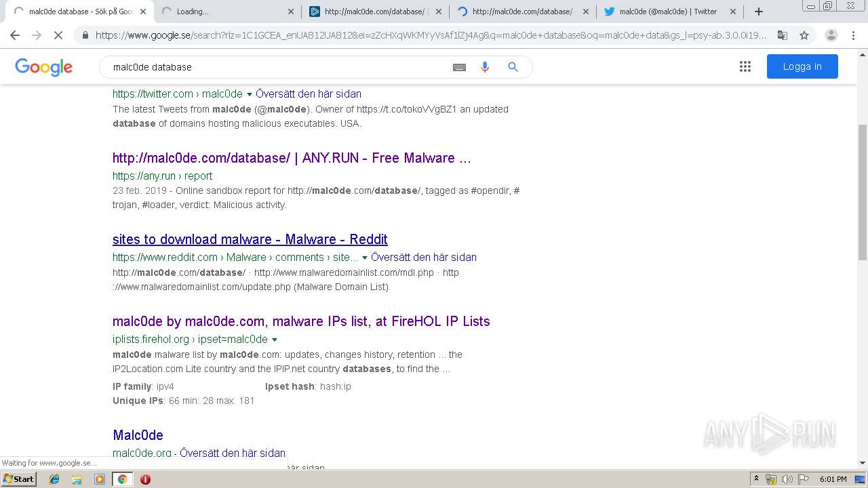Bookmark this page with the star icon
868x488 pixels.
point(804,35)
